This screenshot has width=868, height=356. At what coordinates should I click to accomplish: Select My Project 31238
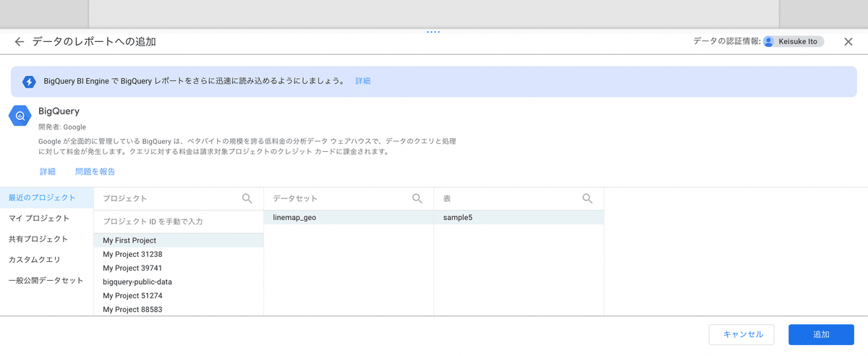pyautogui.click(x=179, y=254)
